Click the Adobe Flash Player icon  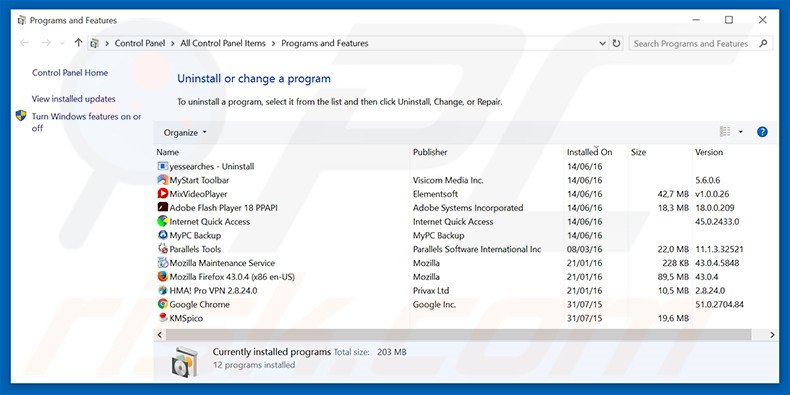[x=162, y=208]
